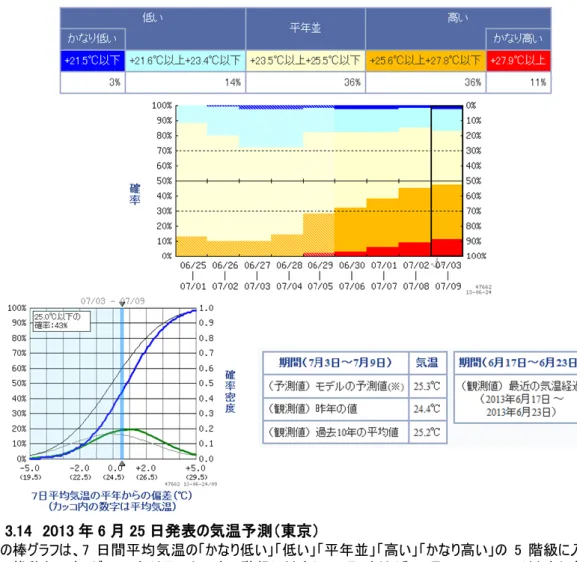Click the '07/03 - 07/09' title above the curve chart

click(113, 301)
